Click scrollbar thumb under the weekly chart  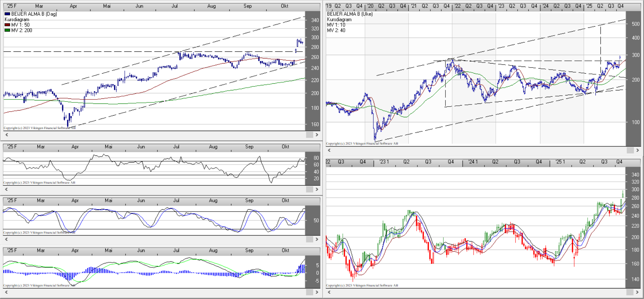[630, 150]
